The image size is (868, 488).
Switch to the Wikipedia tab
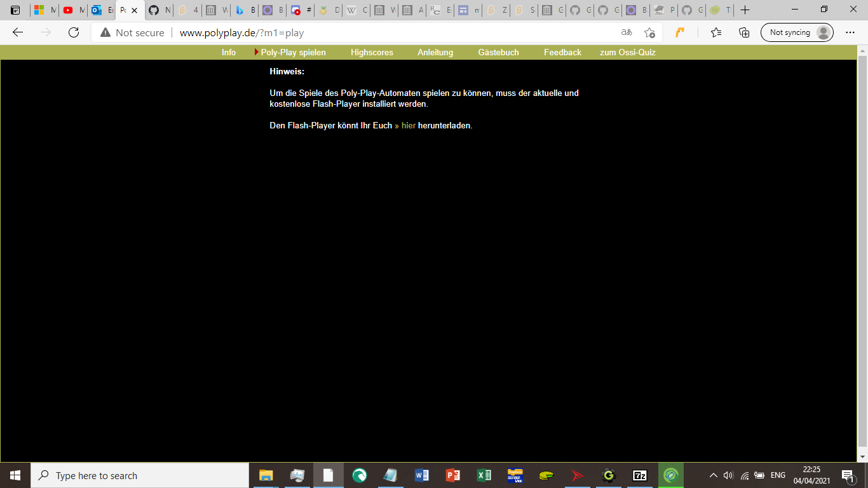point(357,10)
